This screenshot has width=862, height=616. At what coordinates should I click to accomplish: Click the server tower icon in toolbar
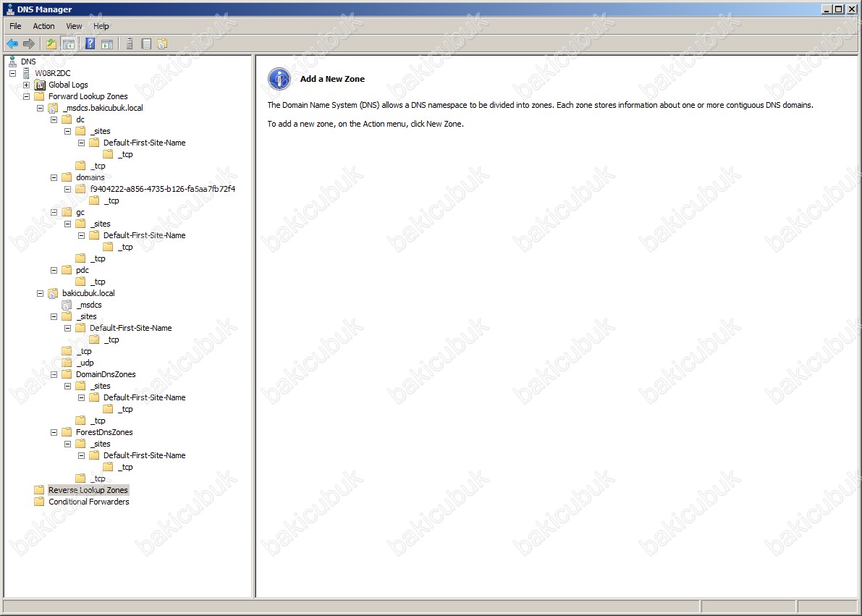[130, 44]
